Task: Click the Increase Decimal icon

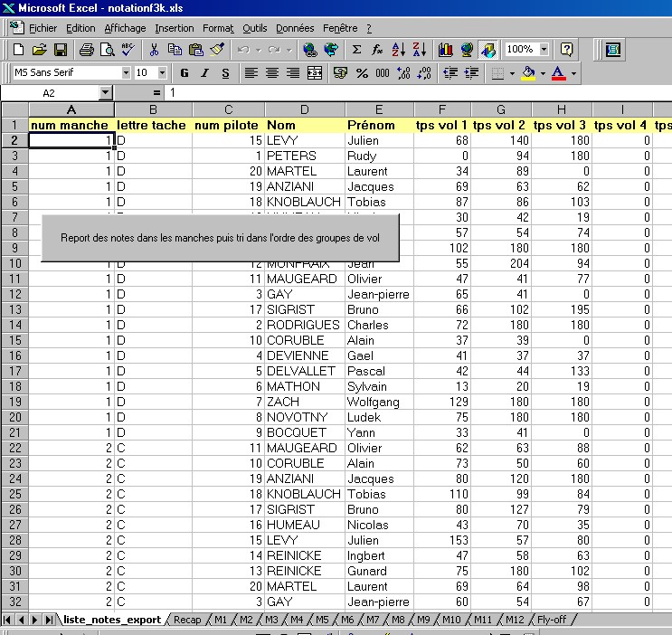Action: pos(403,73)
